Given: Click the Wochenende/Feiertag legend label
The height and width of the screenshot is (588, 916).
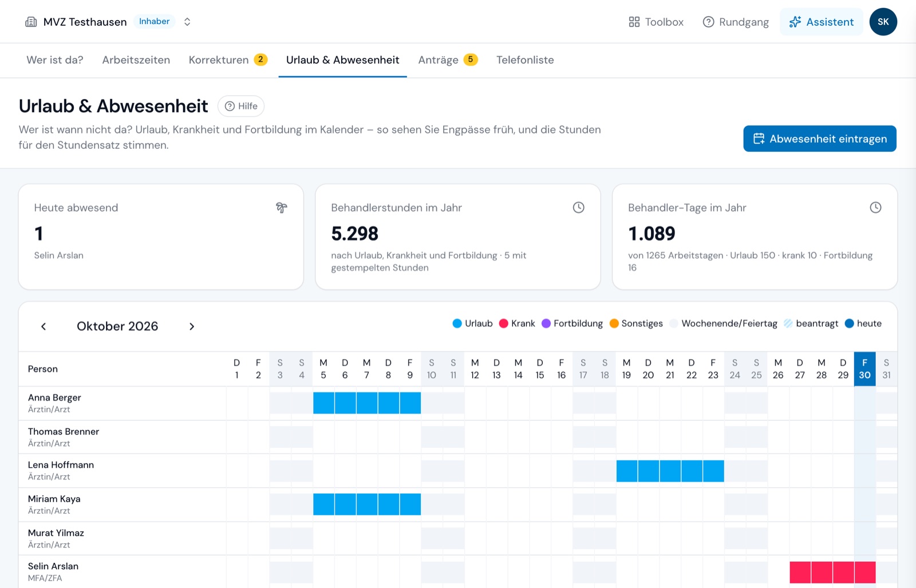Looking at the screenshot, I should pos(729,323).
